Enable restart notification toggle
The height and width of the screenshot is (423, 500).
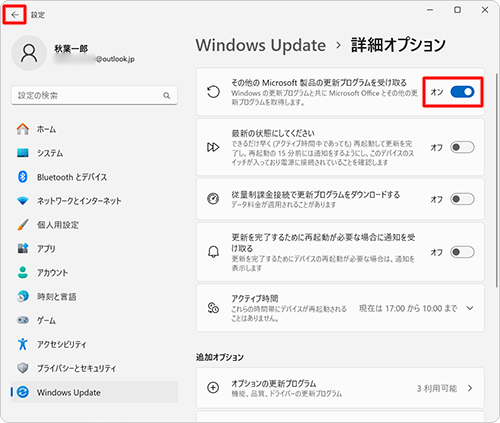[462, 252]
